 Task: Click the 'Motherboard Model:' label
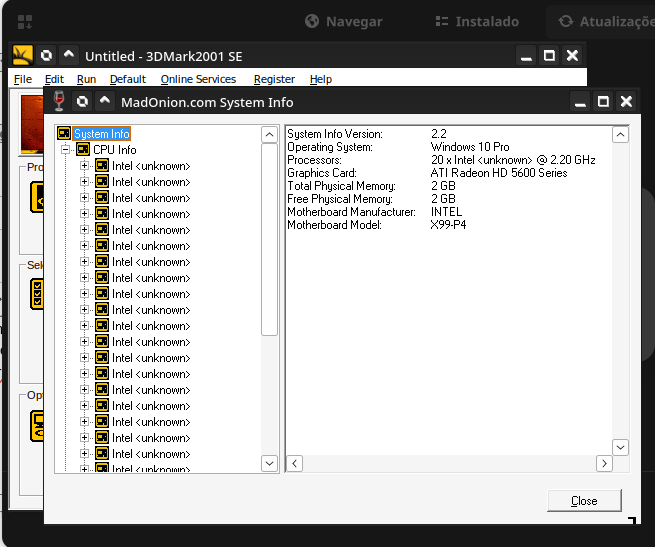point(334,225)
